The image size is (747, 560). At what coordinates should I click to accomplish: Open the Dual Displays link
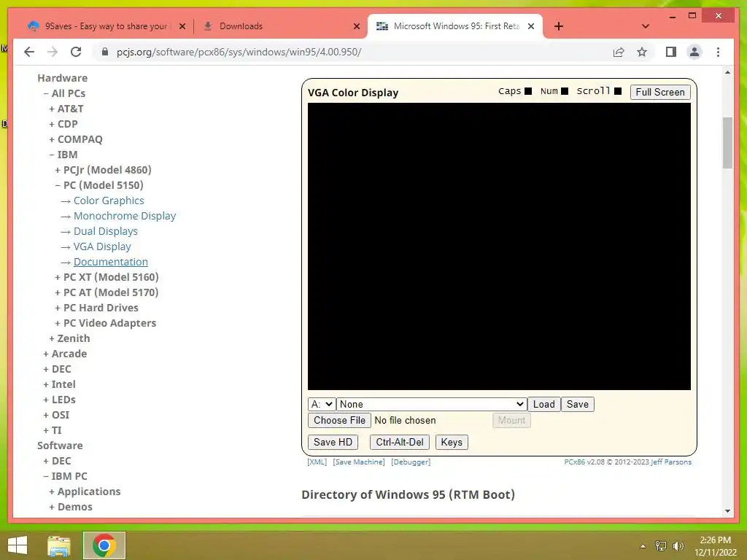105,231
